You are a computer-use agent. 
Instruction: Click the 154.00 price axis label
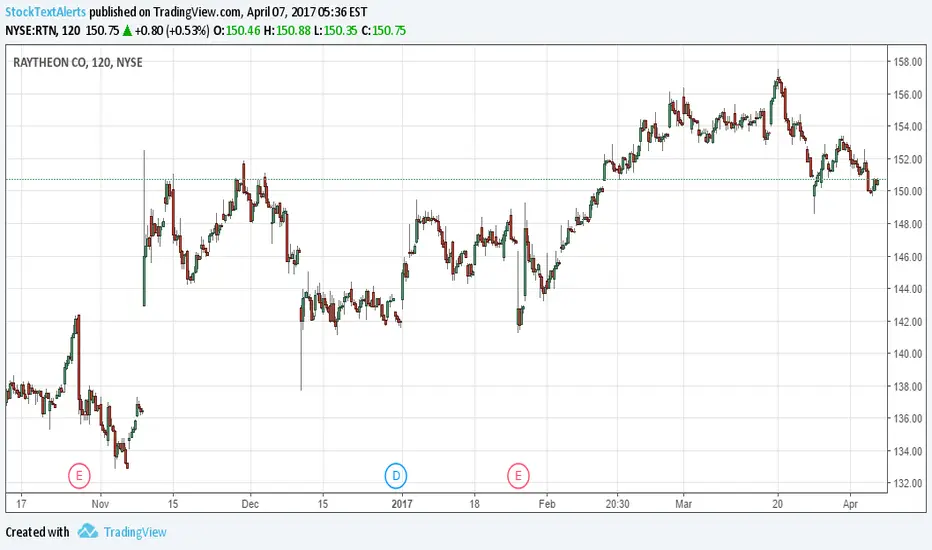[x=908, y=127]
